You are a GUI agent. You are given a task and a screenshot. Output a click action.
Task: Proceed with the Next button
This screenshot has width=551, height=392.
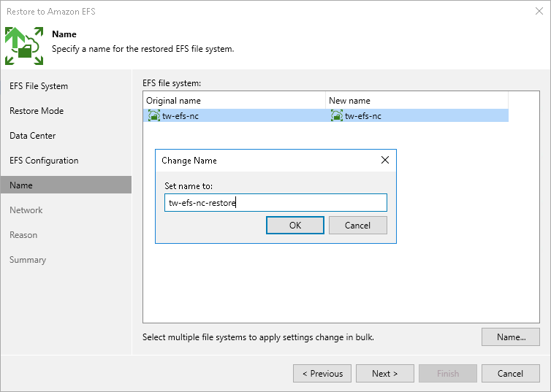coord(384,374)
